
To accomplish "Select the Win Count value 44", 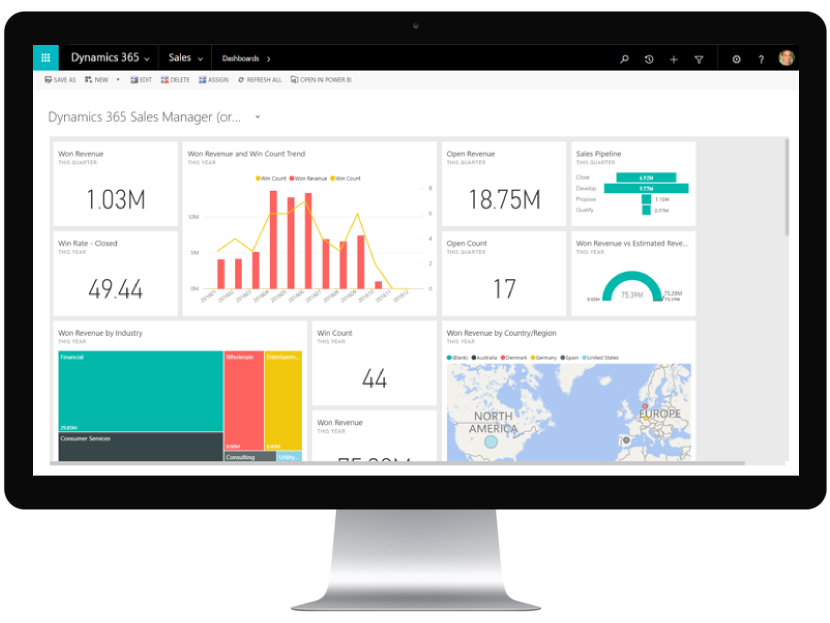I will click(374, 378).
